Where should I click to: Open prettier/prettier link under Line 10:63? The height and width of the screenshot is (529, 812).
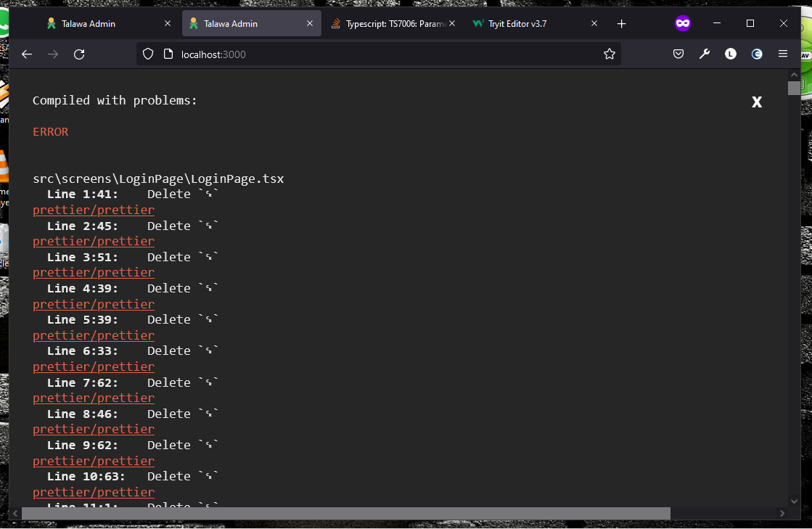point(94,492)
